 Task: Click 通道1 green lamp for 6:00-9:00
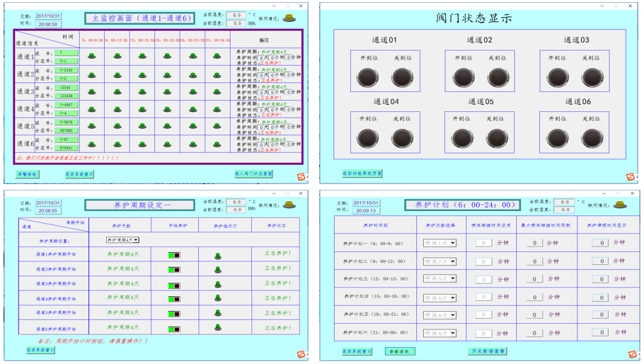(92, 56)
